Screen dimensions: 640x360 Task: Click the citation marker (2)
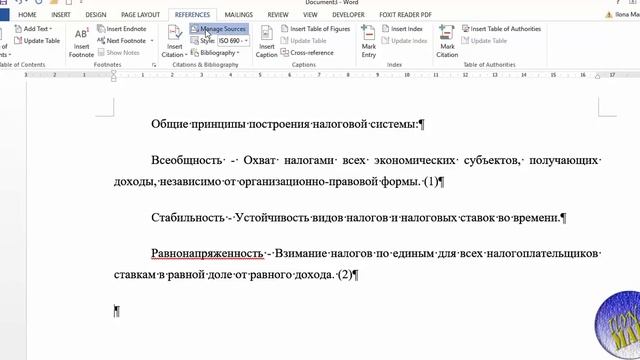tap(345, 275)
